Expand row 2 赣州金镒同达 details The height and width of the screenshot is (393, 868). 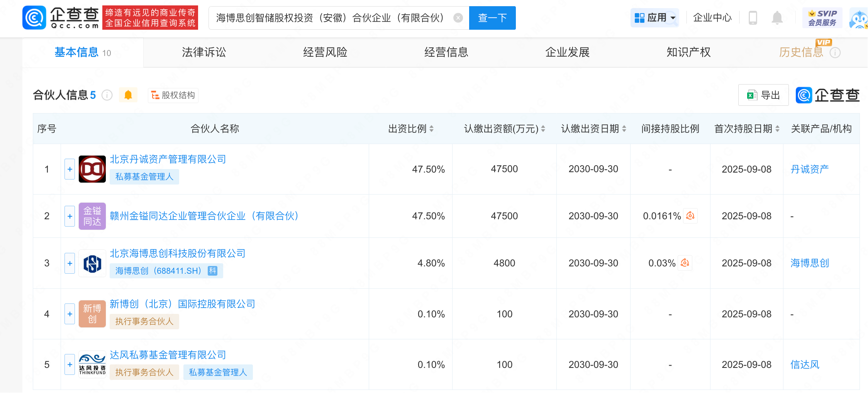pos(70,216)
